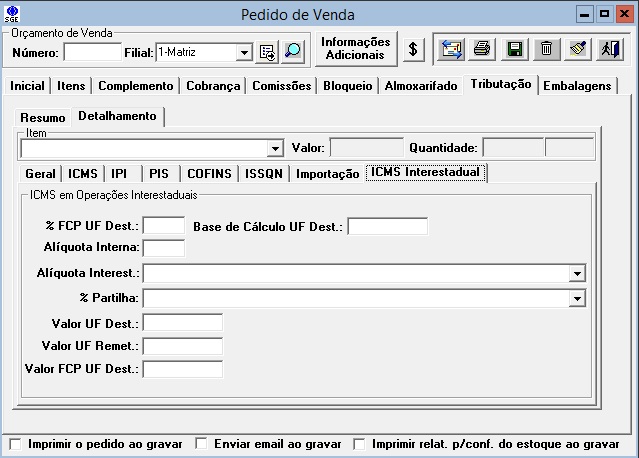Click the Informações Adicionais button

(356, 48)
